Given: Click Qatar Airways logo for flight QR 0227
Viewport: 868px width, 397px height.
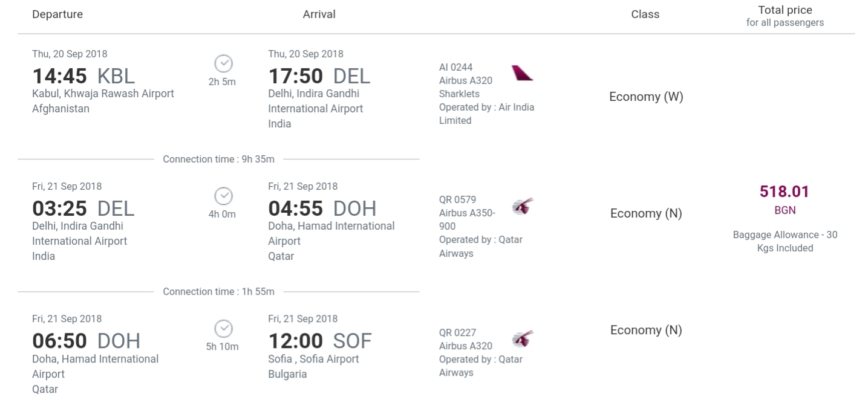Looking at the screenshot, I should [522, 338].
